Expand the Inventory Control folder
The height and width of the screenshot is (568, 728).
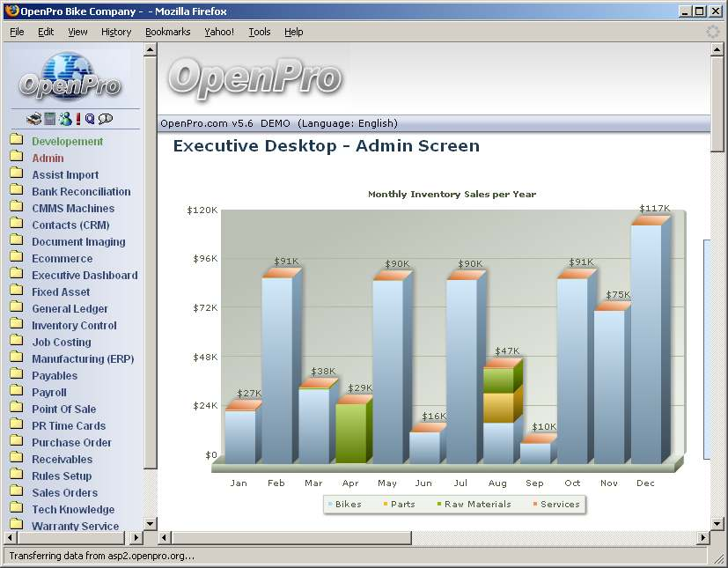click(x=16, y=325)
